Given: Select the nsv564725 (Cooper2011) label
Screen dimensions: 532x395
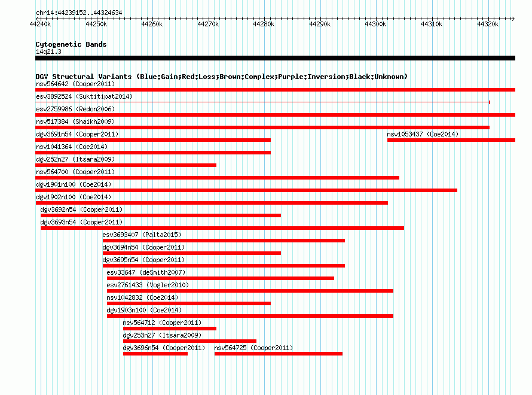Looking at the screenshot, I should [253, 348].
